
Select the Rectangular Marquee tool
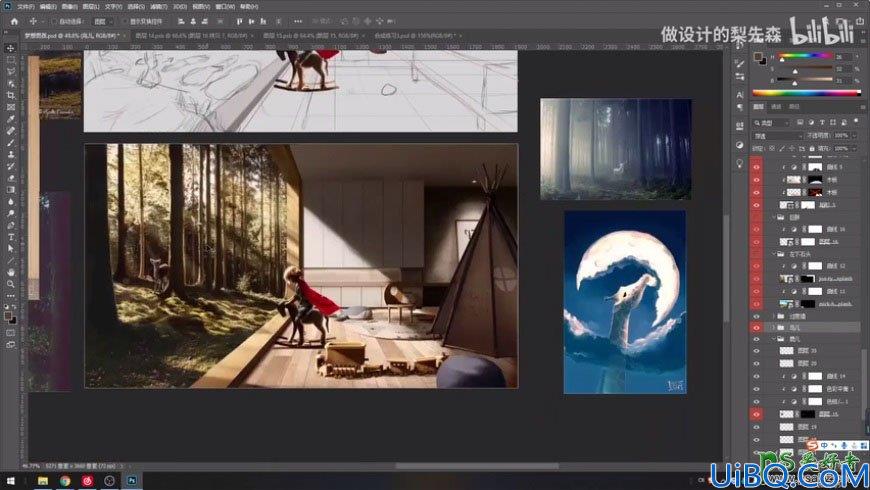pos(11,60)
